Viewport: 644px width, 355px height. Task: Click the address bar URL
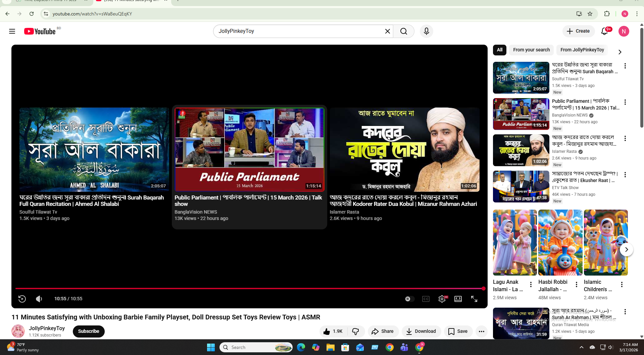point(92,14)
